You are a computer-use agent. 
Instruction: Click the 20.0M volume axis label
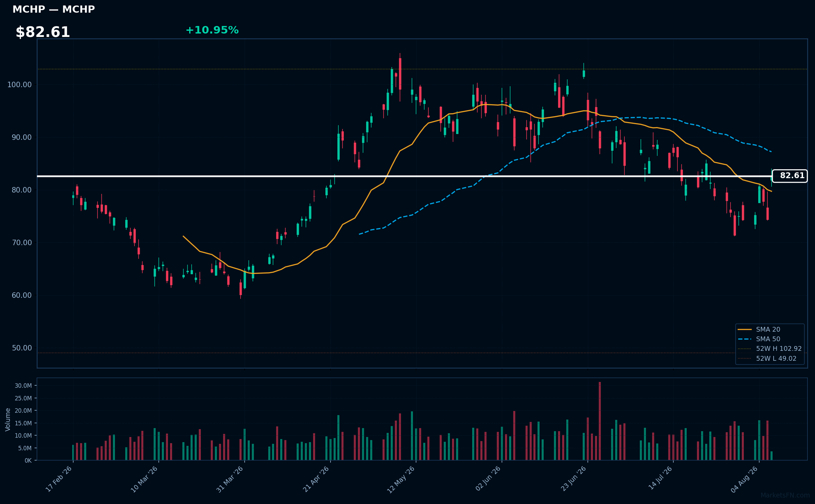coord(23,410)
